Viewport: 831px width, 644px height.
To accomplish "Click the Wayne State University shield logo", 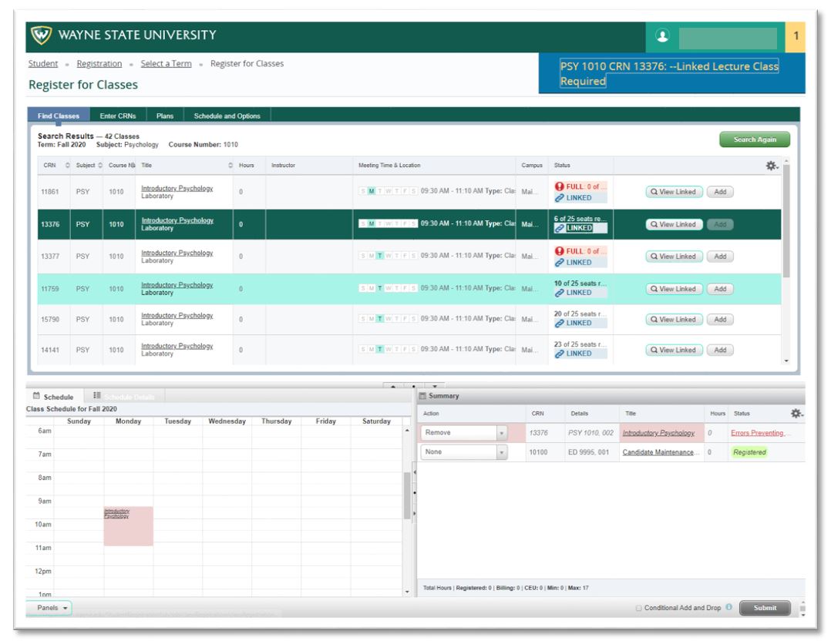I will coord(42,35).
